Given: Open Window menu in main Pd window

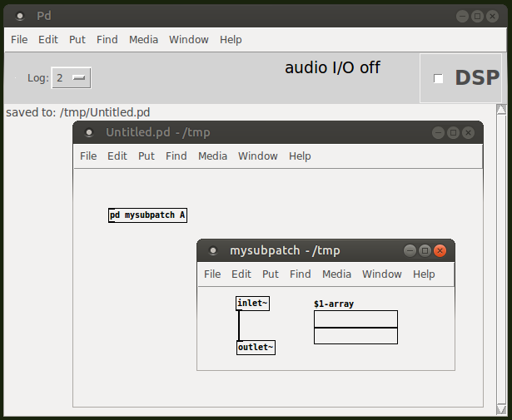Looking at the screenshot, I should tap(189, 39).
